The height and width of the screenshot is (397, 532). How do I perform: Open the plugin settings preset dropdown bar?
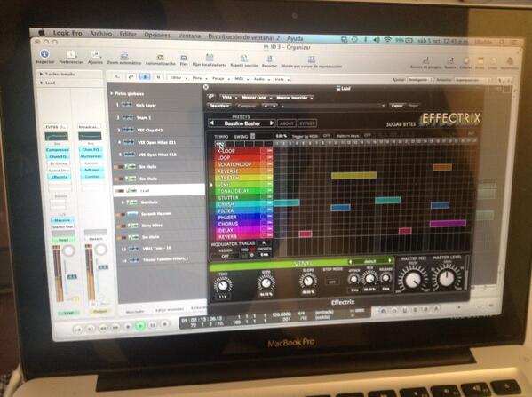tap(332, 106)
